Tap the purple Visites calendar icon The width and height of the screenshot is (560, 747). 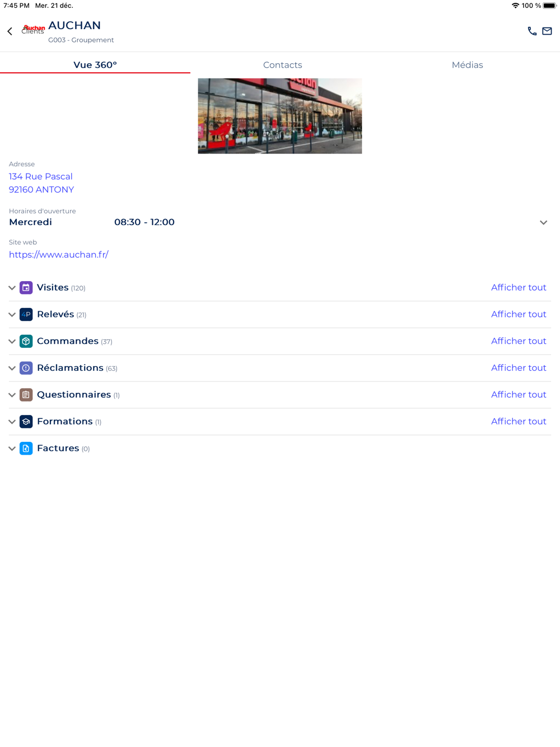26,288
